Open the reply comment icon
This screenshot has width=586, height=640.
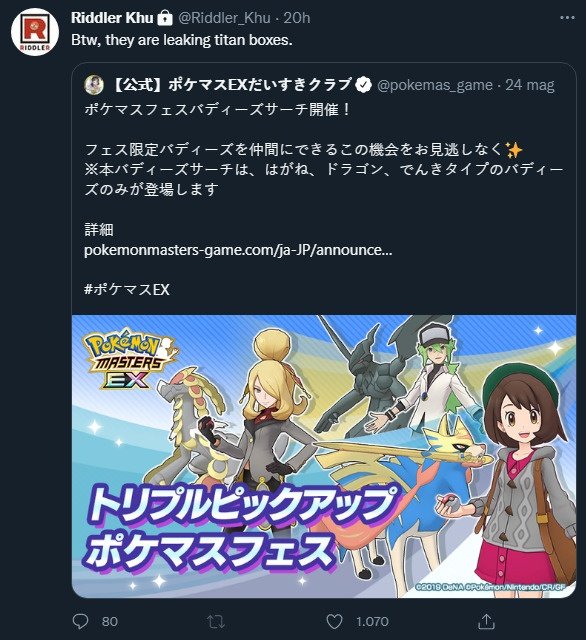(x=80, y=621)
